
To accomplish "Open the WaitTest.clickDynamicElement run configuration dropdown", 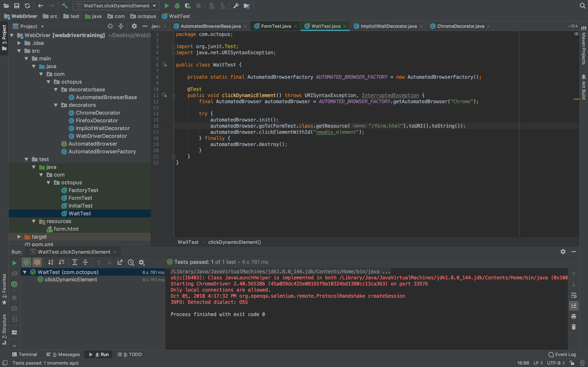I will pos(116,6).
